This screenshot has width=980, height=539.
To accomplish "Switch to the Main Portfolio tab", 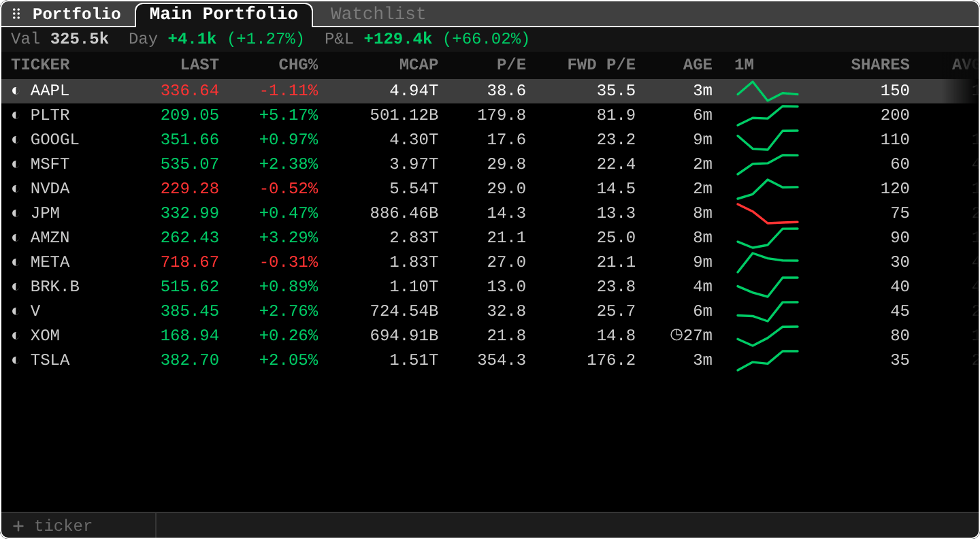I will (224, 14).
